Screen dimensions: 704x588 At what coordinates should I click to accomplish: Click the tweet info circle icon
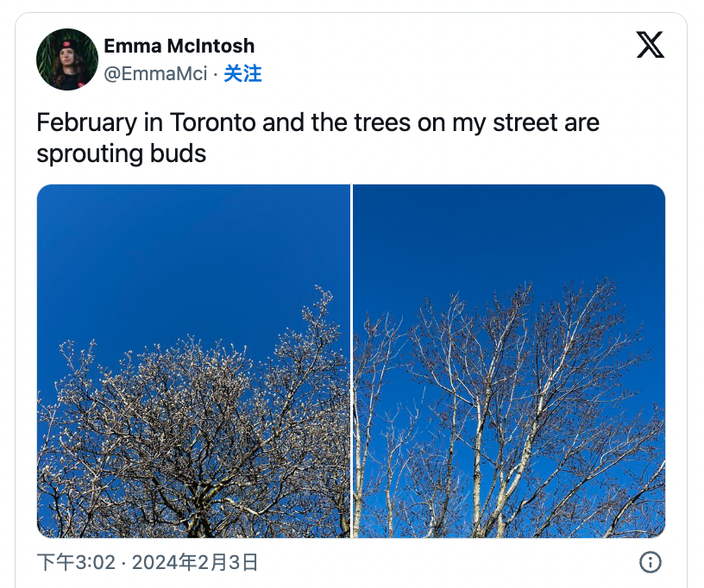(651, 562)
